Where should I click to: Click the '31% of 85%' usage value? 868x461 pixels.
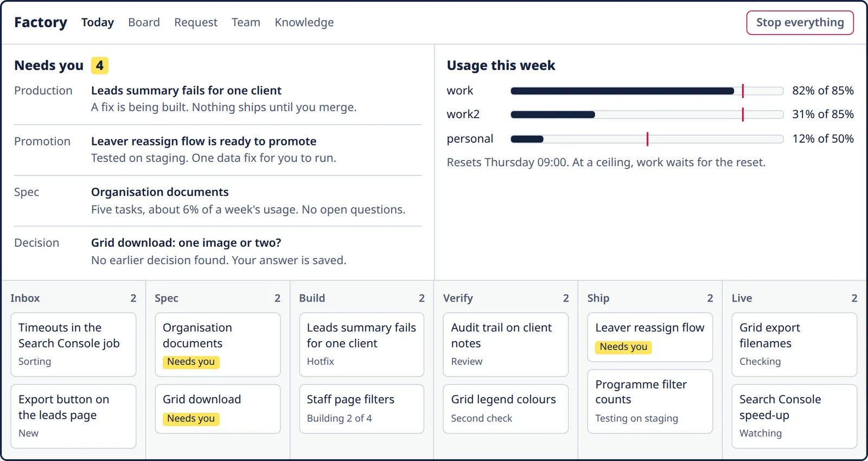(x=823, y=114)
